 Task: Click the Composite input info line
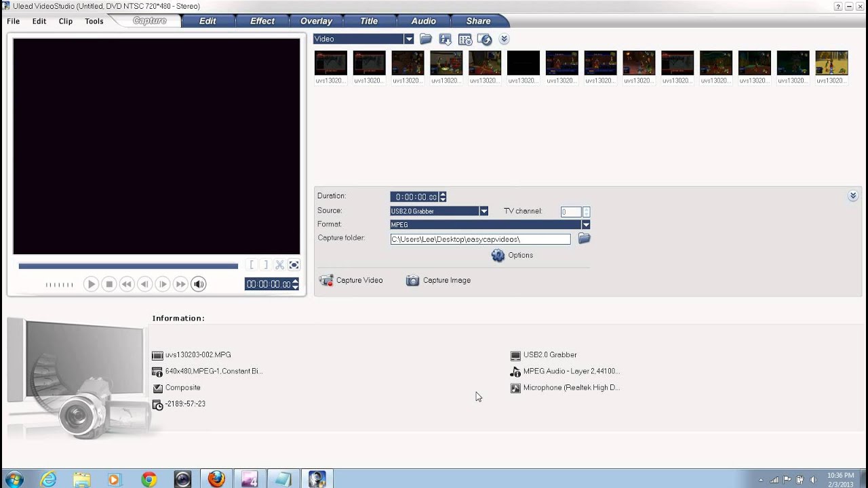183,388
